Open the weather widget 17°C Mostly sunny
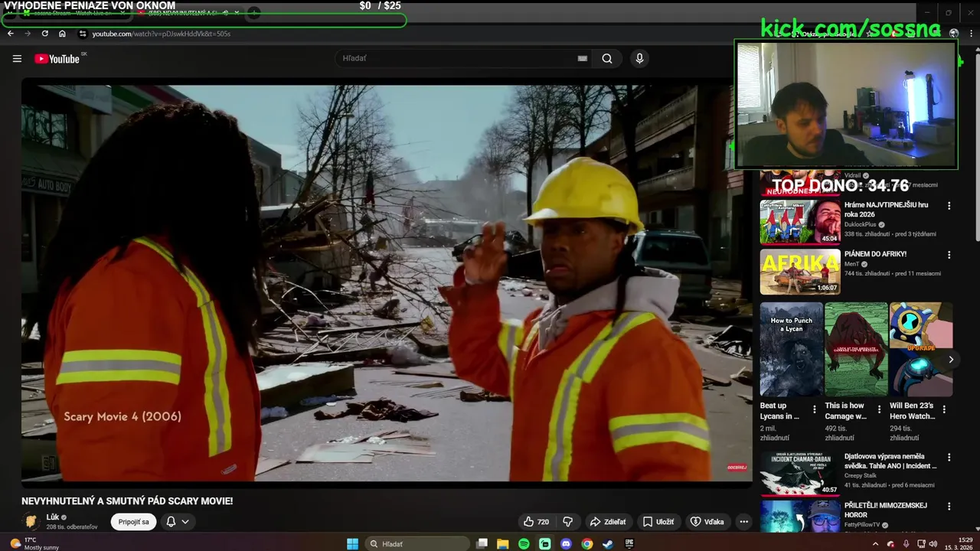Image resolution: width=980 pixels, height=551 pixels. pyautogui.click(x=36, y=543)
